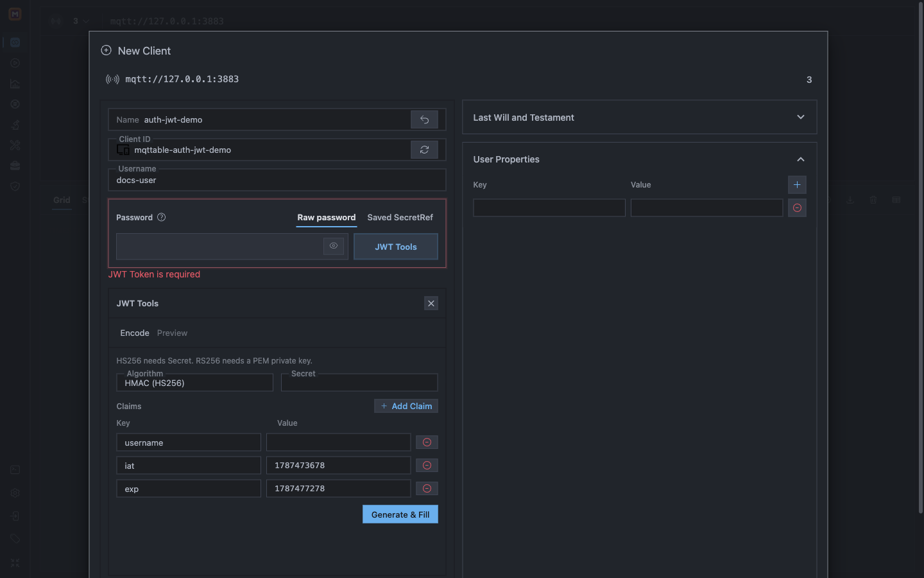Click the Username field containing docs-user
This screenshot has width=924, height=578.
[277, 180]
